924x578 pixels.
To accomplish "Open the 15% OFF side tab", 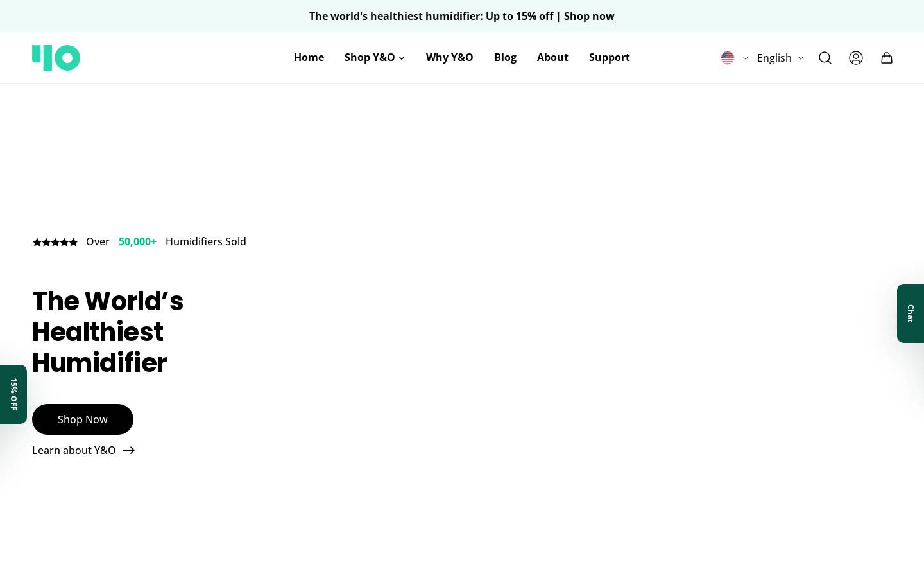I will (x=13, y=394).
